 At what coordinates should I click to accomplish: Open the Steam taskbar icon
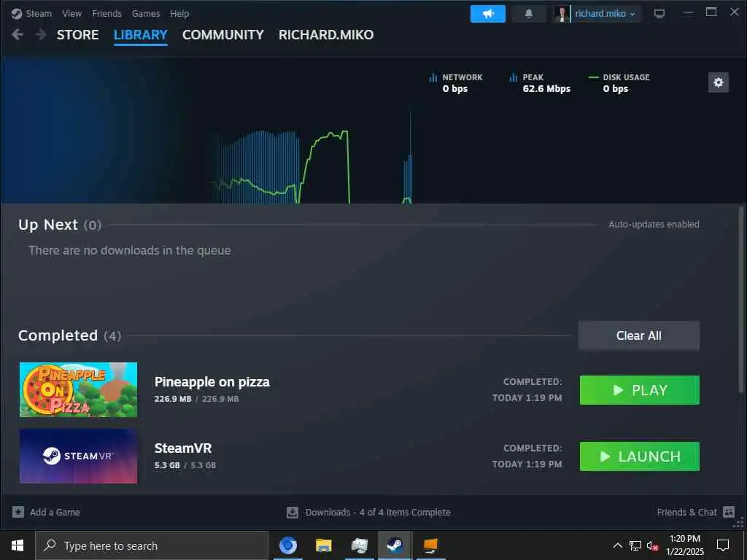[x=395, y=545]
